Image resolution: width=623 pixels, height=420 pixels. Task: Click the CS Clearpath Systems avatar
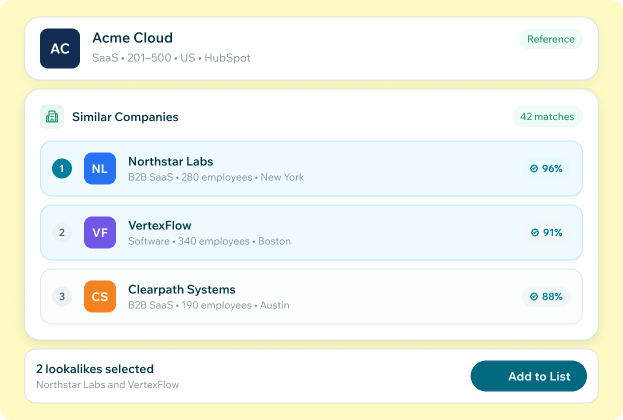point(100,296)
